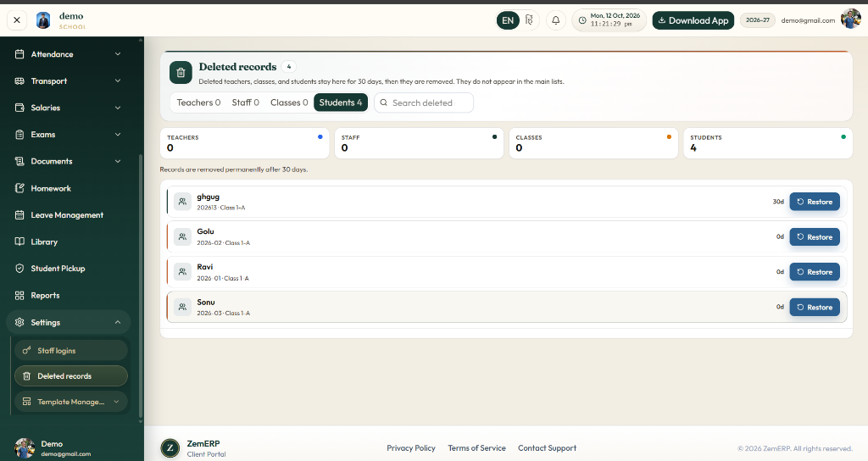
Task: Click the student icon in Golu row
Action: click(182, 237)
